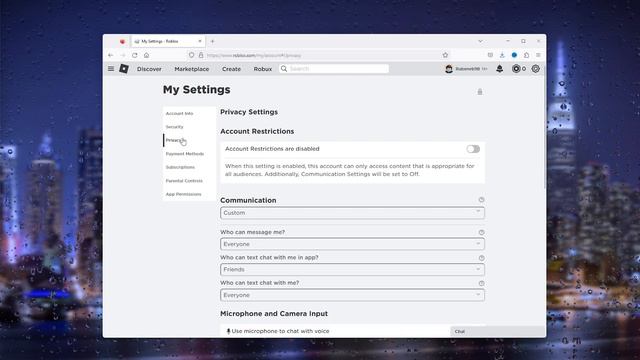Open help icon next to Communication
640x360 pixels.
[x=481, y=200]
